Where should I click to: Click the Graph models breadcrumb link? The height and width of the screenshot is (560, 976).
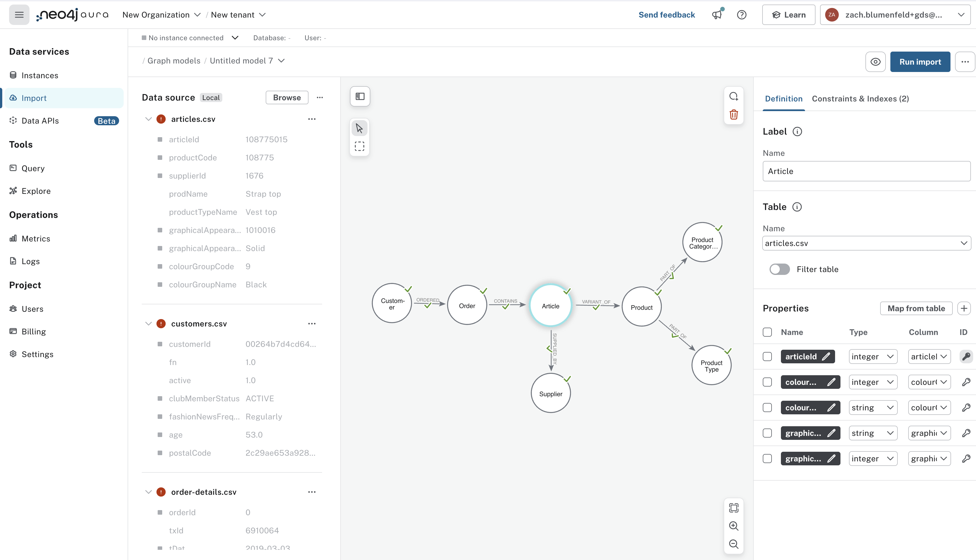point(174,61)
